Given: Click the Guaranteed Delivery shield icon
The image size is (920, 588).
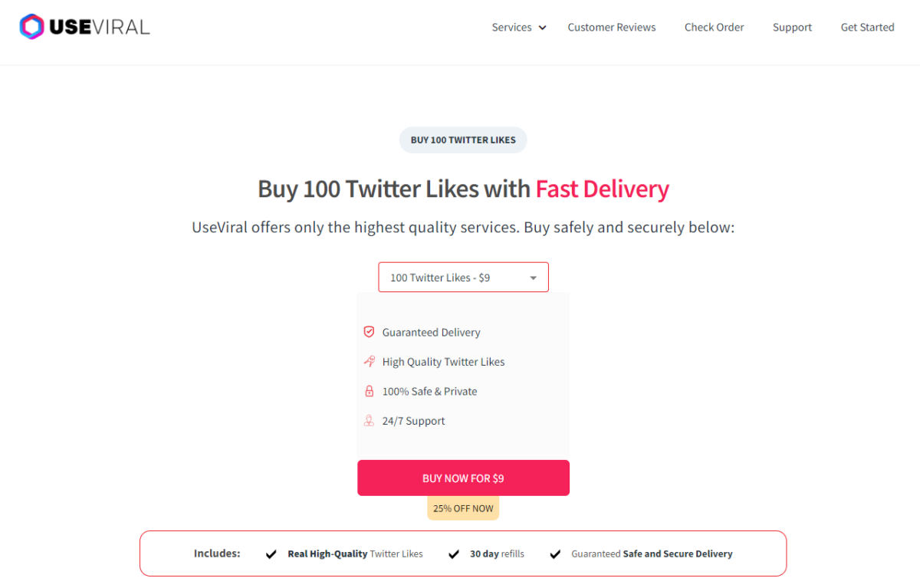Looking at the screenshot, I should click(x=369, y=332).
